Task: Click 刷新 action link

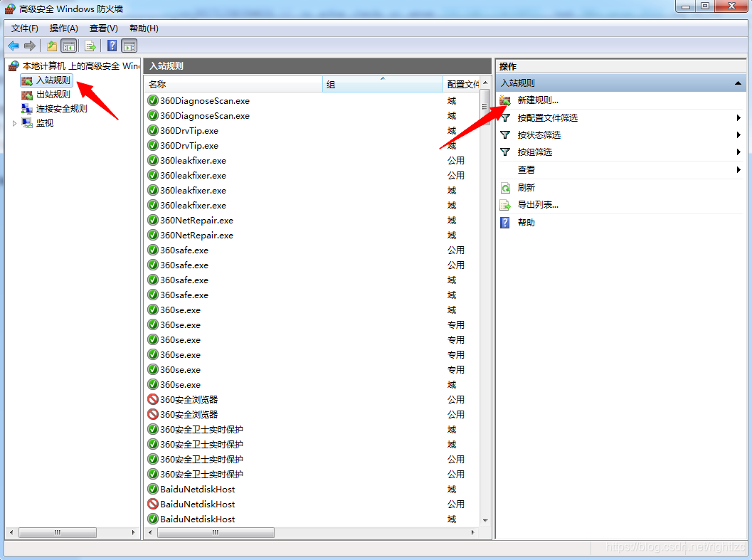Action: pyautogui.click(x=526, y=188)
